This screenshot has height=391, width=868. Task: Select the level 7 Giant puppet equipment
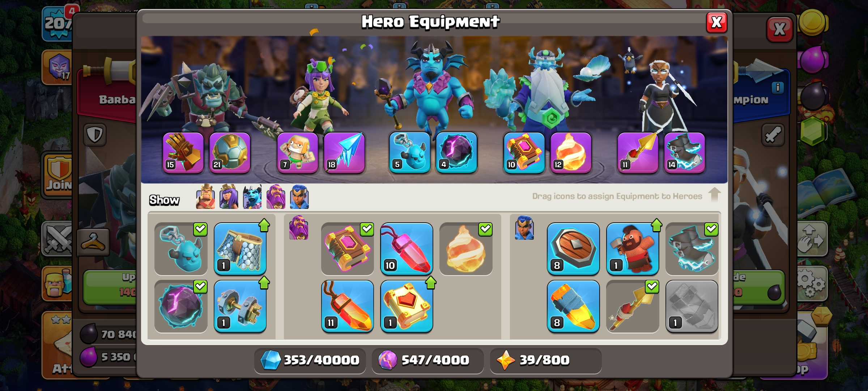pyautogui.click(x=298, y=152)
